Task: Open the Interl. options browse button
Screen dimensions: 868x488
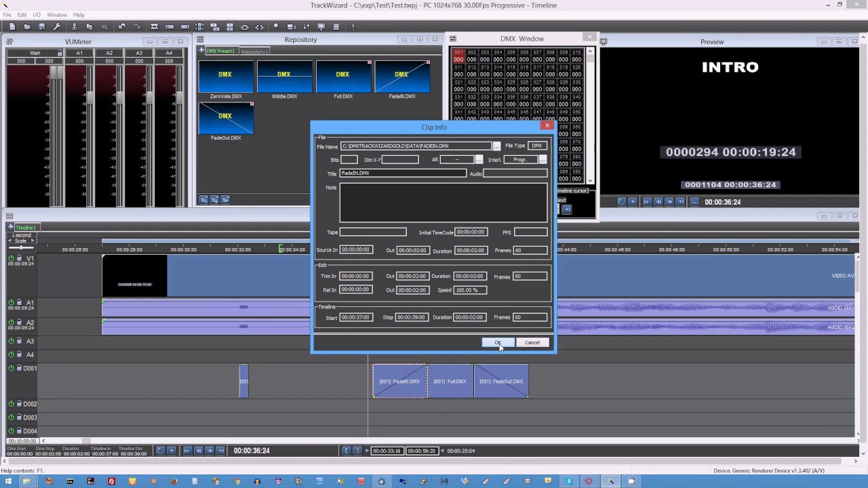Action: (542, 159)
